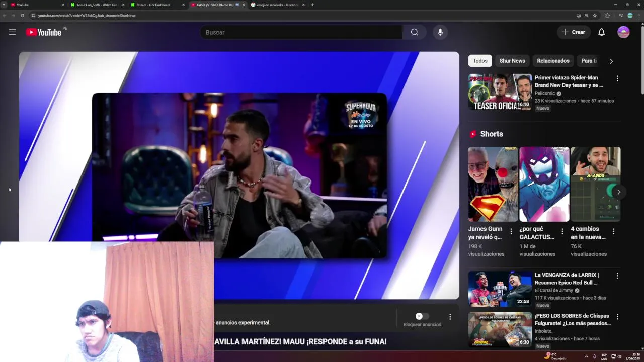Open 'PESO LOS SOBRES de Chispas' thumbnail
The height and width of the screenshot is (362, 644).
point(500,330)
